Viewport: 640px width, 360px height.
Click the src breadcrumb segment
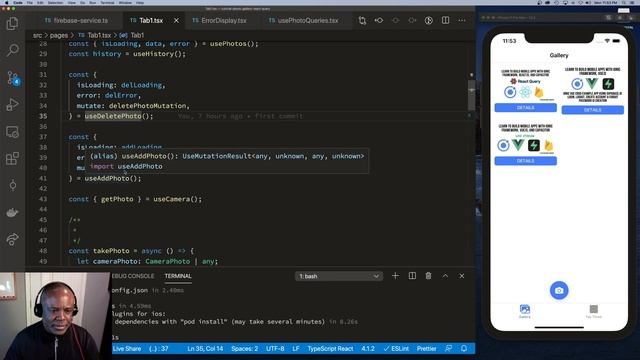[x=37, y=36]
